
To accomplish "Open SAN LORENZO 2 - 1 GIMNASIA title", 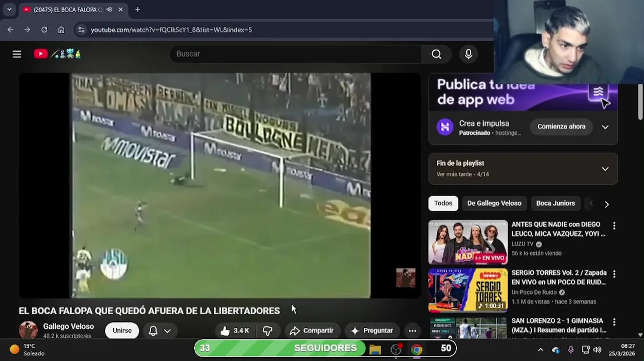I will pyautogui.click(x=559, y=325).
